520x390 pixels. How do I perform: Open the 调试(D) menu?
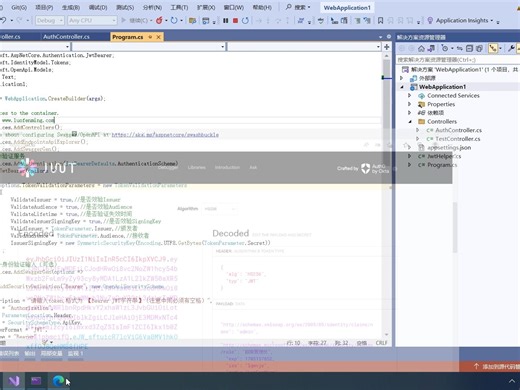click(x=98, y=7)
